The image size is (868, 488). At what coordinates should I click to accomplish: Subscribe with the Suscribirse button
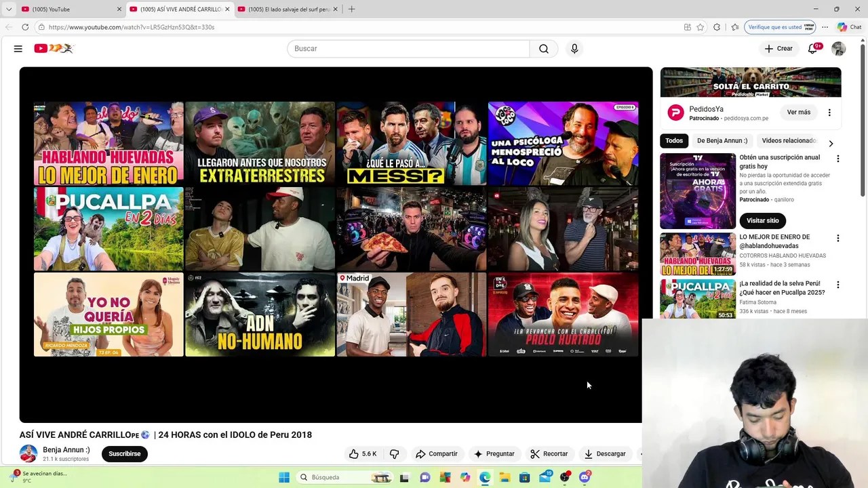[125, 454]
